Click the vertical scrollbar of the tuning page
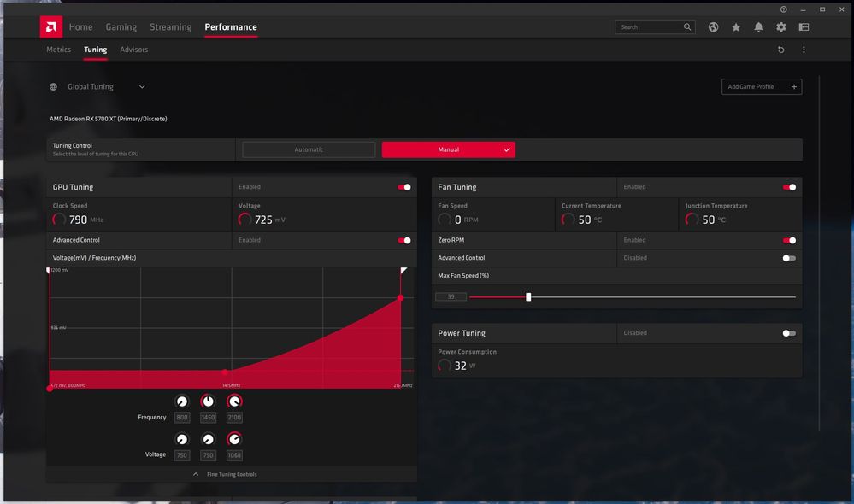This screenshot has width=854, height=504. [819, 253]
